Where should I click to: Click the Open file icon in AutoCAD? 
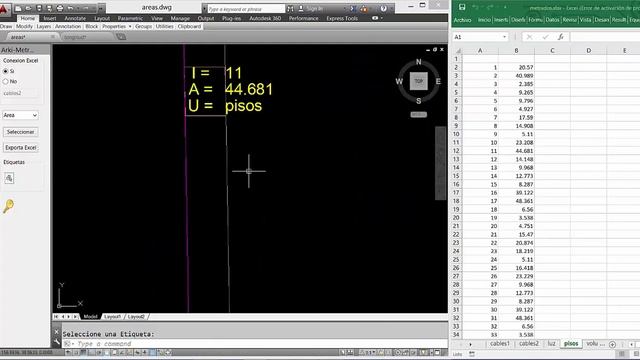(x=29, y=8)
